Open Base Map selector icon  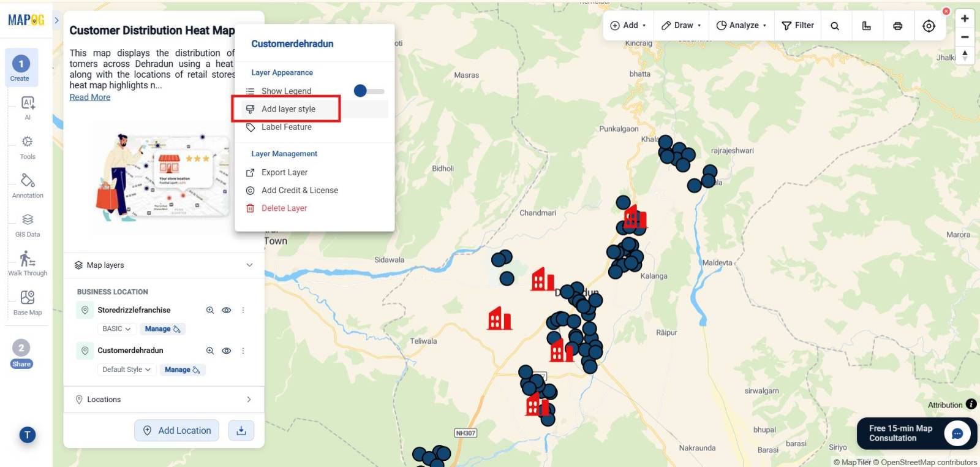click(28, 303)
